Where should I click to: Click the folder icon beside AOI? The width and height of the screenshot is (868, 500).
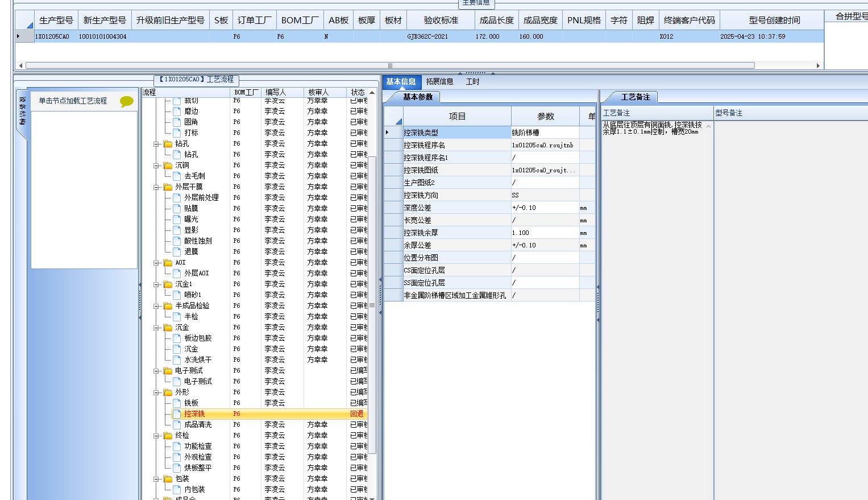(168, 263)
